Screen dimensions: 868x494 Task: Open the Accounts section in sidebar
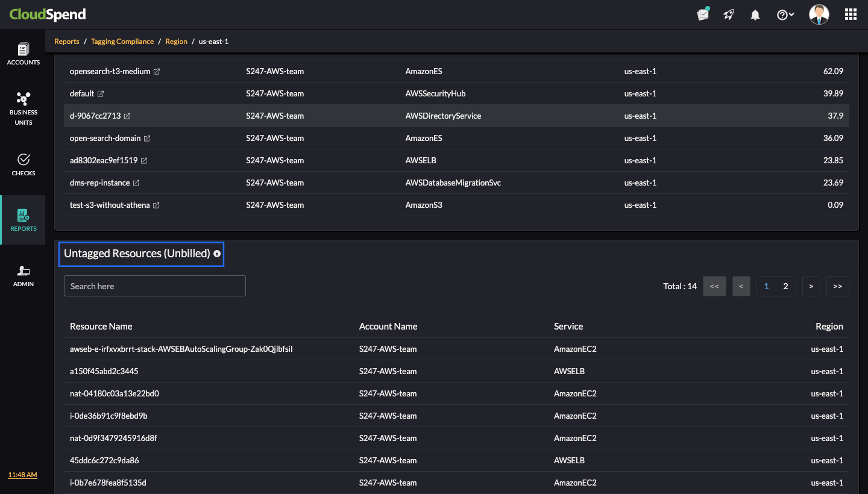point(24,53)
